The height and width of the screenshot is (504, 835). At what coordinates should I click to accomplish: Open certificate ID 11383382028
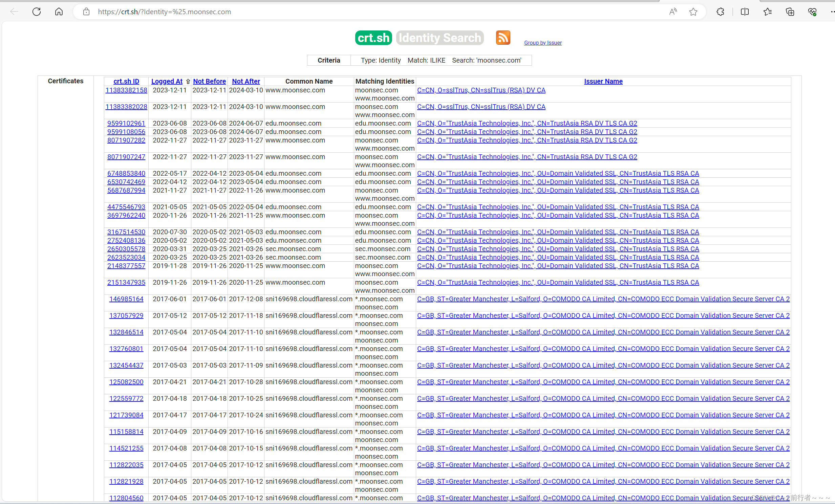click(x=126, y=107)
